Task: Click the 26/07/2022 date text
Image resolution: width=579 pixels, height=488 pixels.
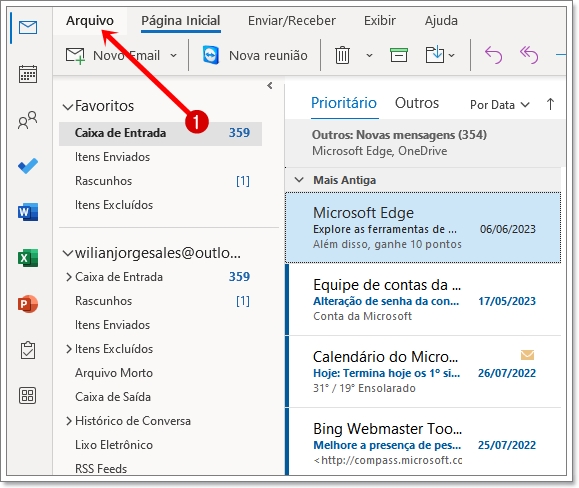Action: (x=507, y=373)
